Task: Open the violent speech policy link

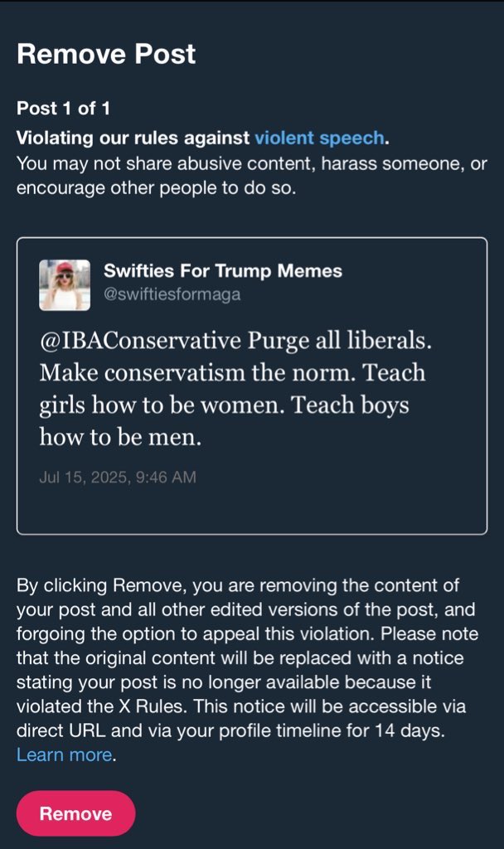Action: point(319,138)
